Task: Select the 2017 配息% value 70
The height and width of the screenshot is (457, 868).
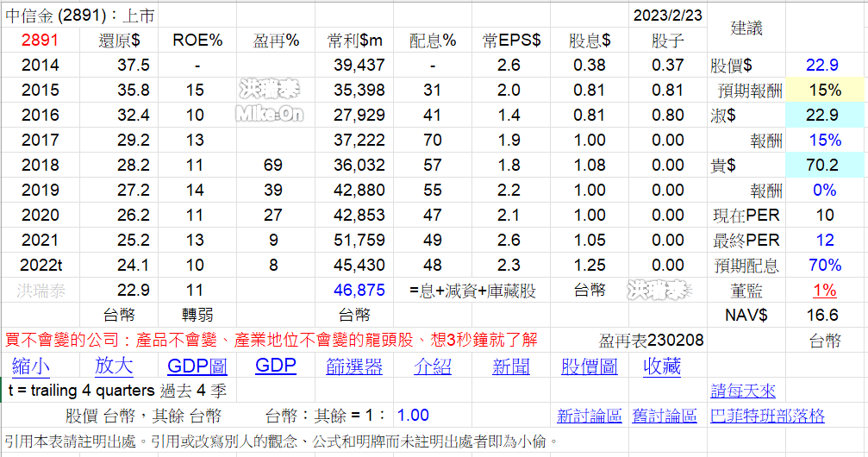Action: tap(433, 141)
